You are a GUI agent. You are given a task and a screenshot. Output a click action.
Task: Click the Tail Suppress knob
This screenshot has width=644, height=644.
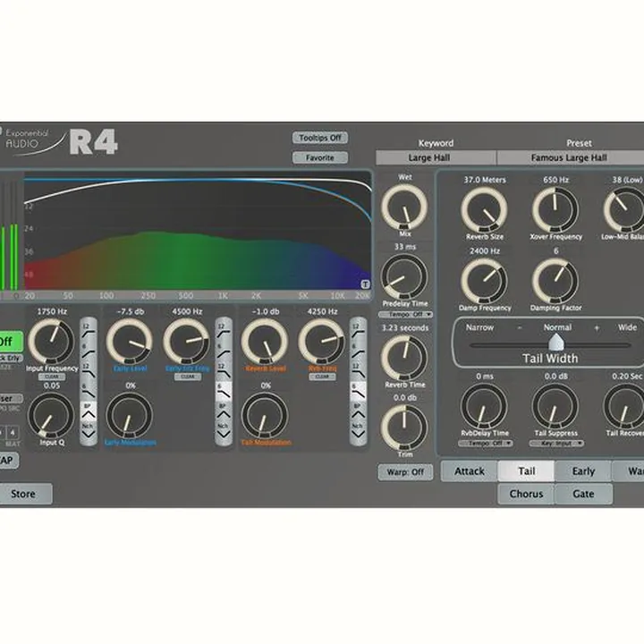555,407
